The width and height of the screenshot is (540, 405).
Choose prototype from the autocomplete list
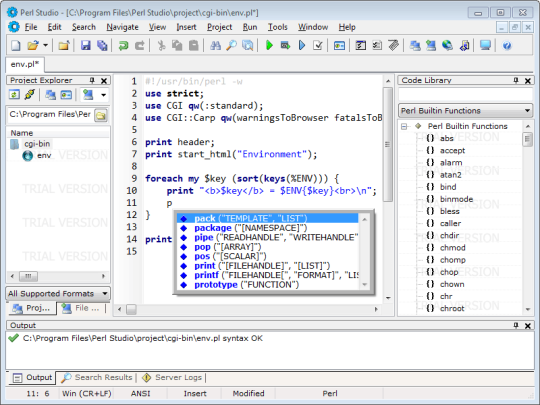tap(267, 285)
